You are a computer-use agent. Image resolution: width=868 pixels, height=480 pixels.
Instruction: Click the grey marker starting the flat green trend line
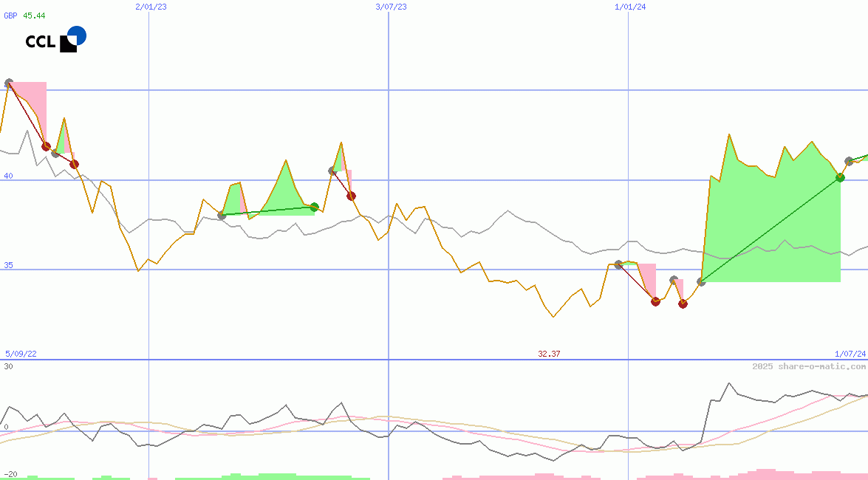(222, 216)
